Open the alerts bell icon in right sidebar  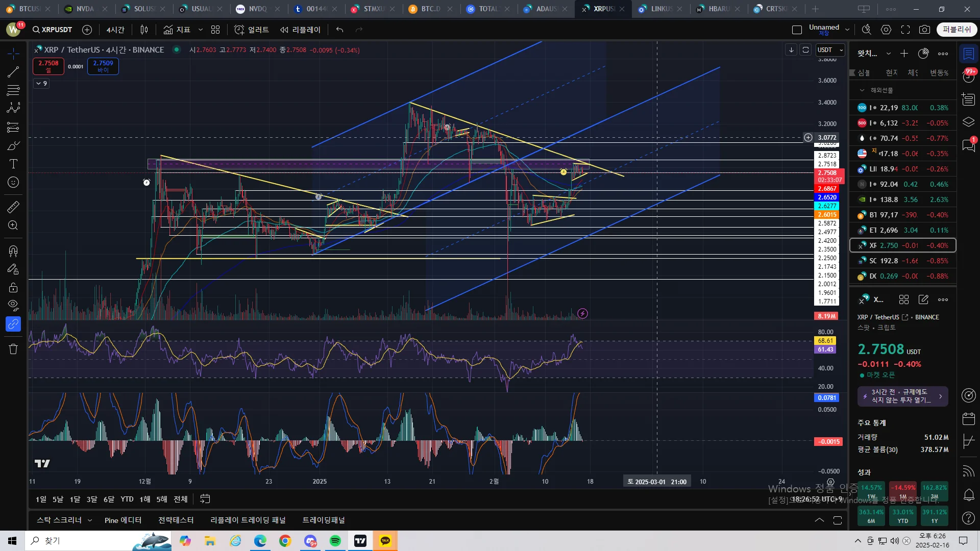tap(968, 494)
